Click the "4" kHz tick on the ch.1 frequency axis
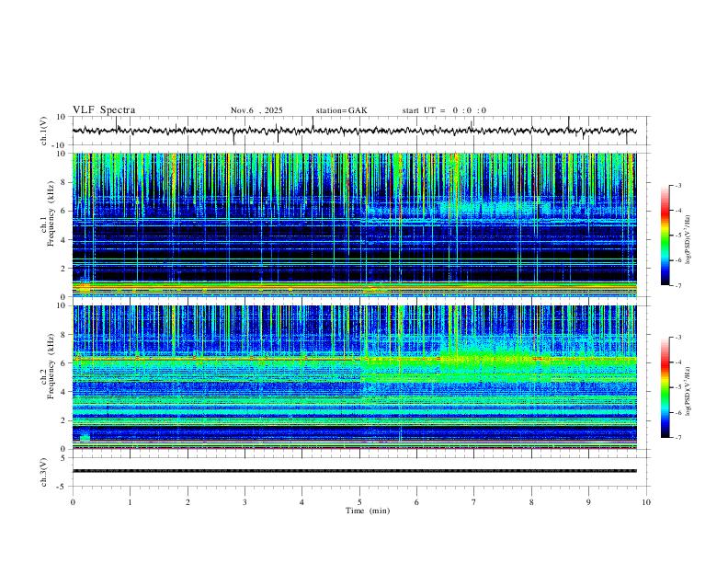 click(63, 240)
